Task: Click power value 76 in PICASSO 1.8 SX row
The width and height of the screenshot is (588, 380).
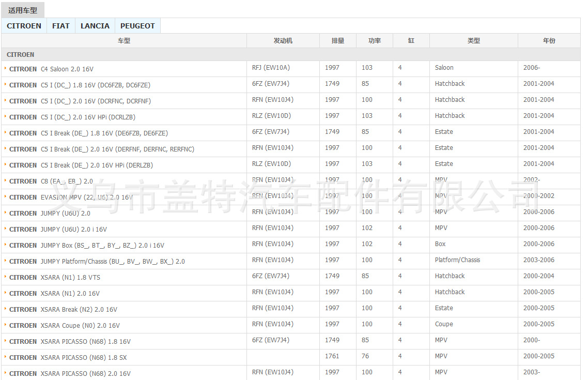Action: (x=365, y=356)
